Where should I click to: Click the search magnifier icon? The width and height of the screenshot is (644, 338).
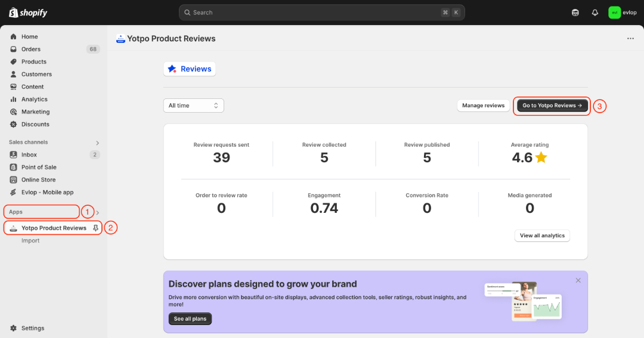[x=187, y=13]
